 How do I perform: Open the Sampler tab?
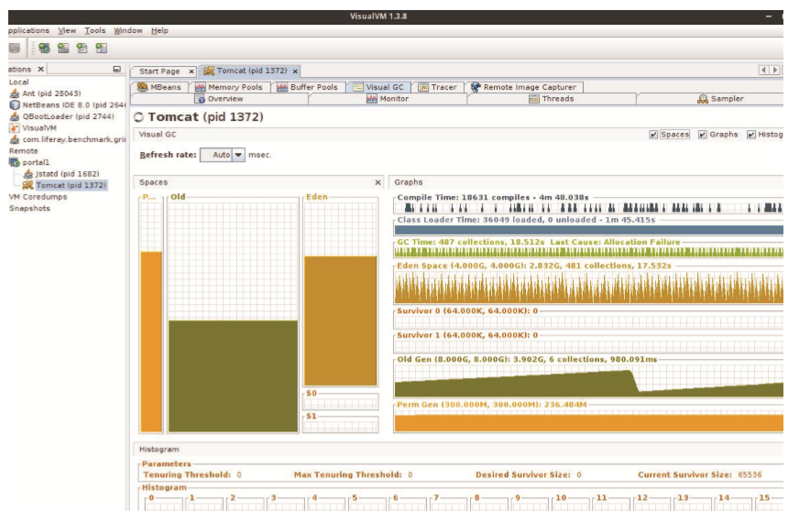(720, 99)
